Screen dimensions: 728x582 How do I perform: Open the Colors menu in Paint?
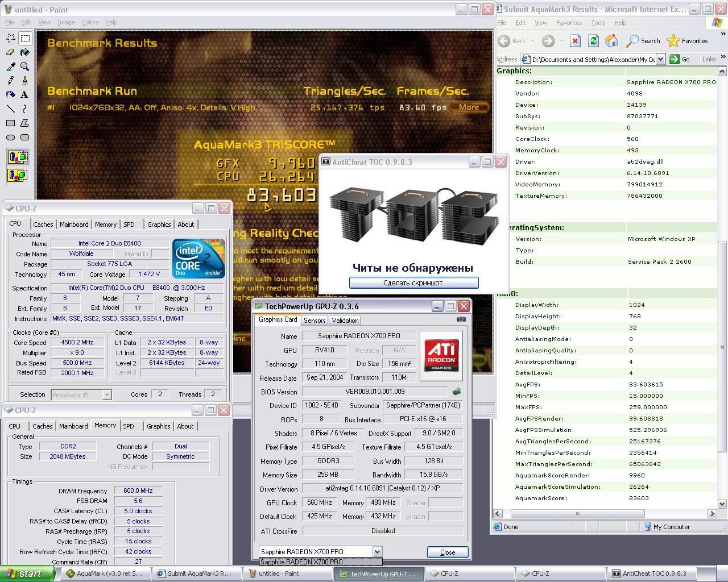tap(90, 22)
